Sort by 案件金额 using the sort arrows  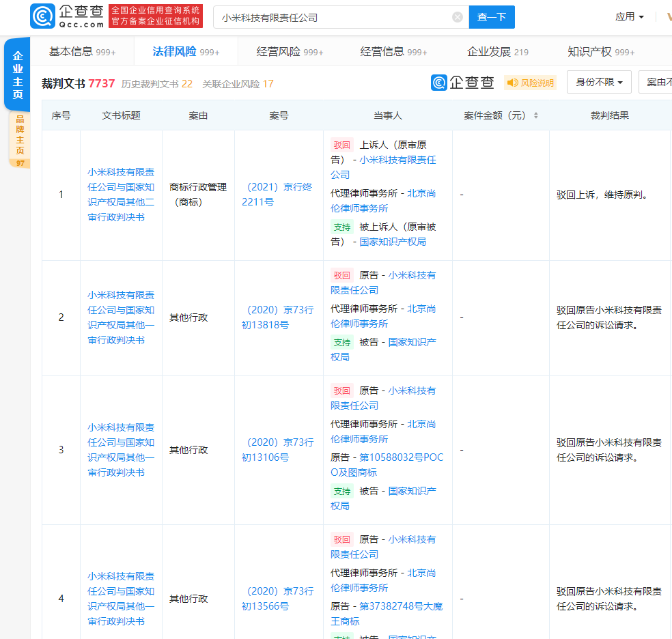point(536,116)
